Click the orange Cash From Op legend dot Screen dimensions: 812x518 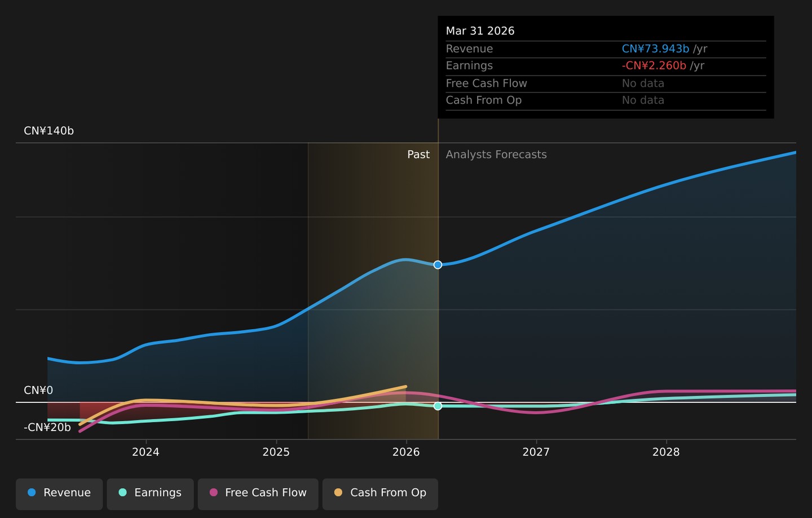[338, 493]
